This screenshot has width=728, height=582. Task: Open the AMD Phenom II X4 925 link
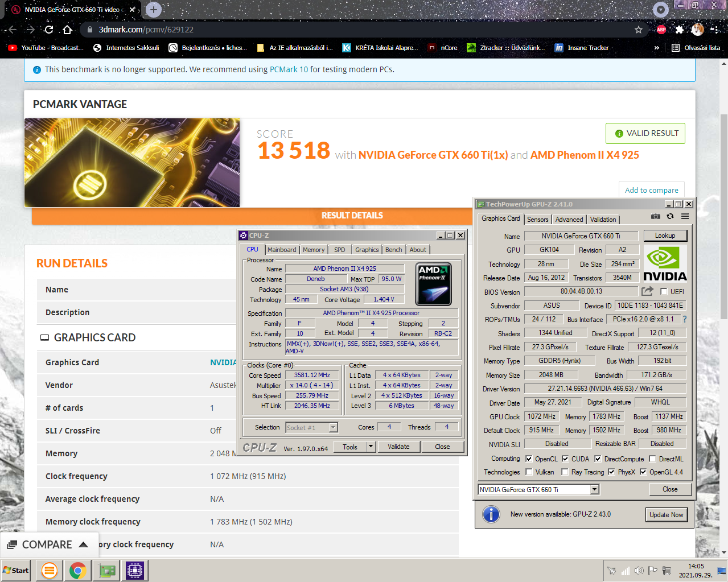pos(585,155)
